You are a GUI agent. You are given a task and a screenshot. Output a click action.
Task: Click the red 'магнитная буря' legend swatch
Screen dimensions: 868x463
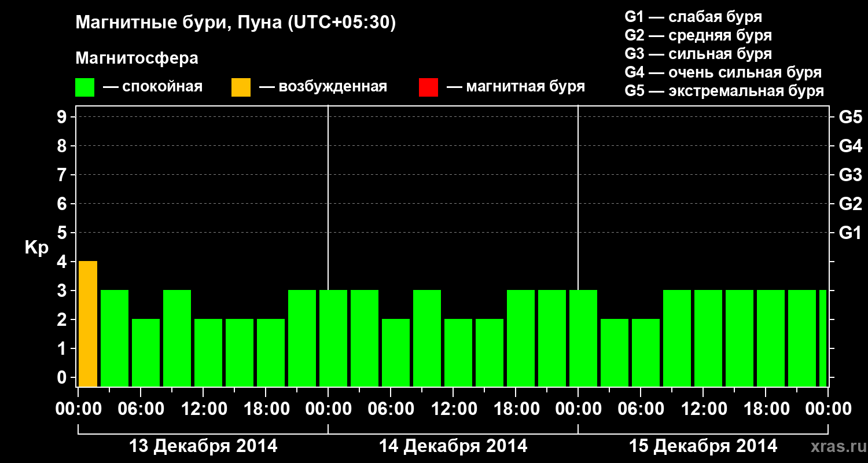click(x=428, y=87)
